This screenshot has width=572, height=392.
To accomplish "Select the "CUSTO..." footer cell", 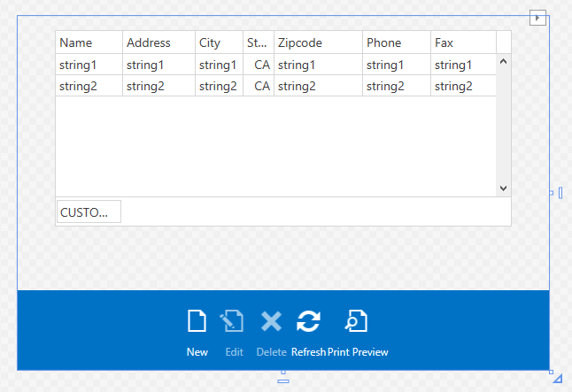I will pyautogui.click(x=88, y=212).
